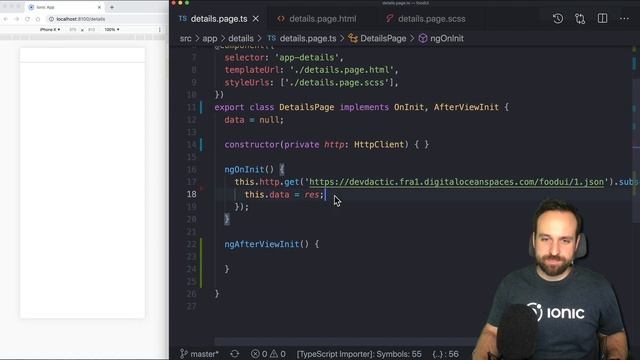This screenshot has width=640, height=360.
Task: Select the src breadcrumb segment
Action: pos(185,38)
